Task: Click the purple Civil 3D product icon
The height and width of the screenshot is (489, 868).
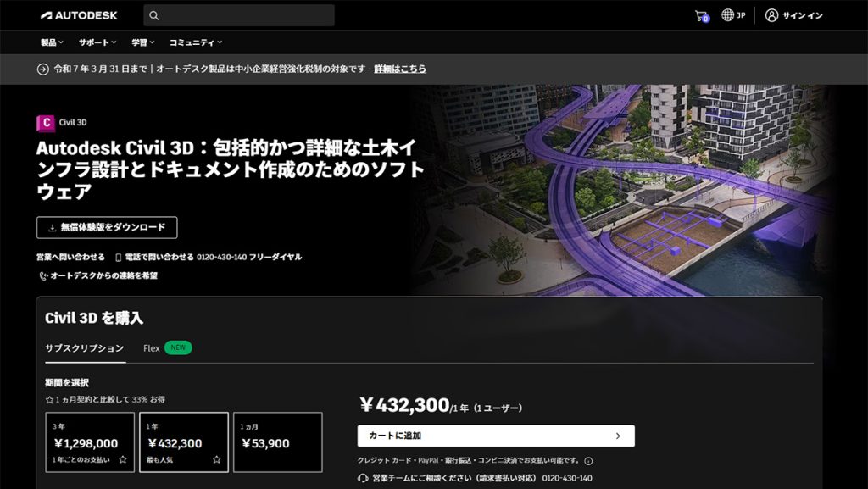Action: [46, 123]
